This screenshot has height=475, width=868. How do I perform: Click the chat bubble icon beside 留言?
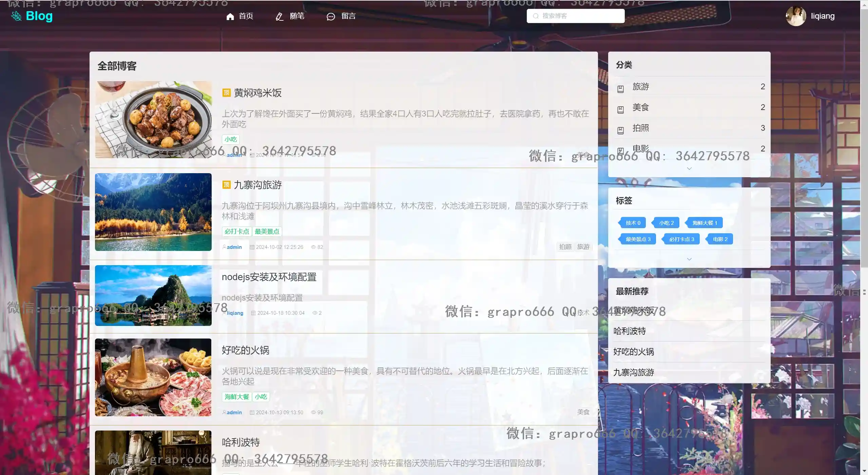[x=331, y=17]
